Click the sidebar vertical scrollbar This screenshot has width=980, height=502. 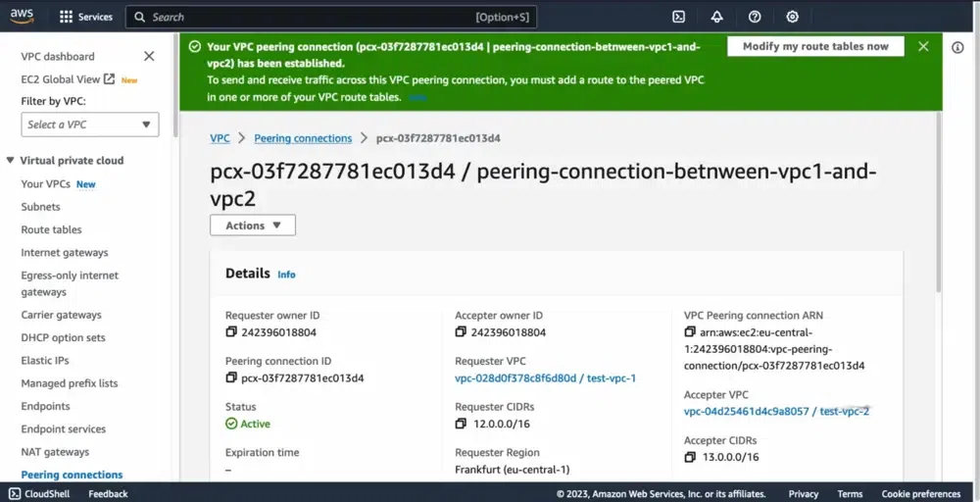click(x=175, y=85)
